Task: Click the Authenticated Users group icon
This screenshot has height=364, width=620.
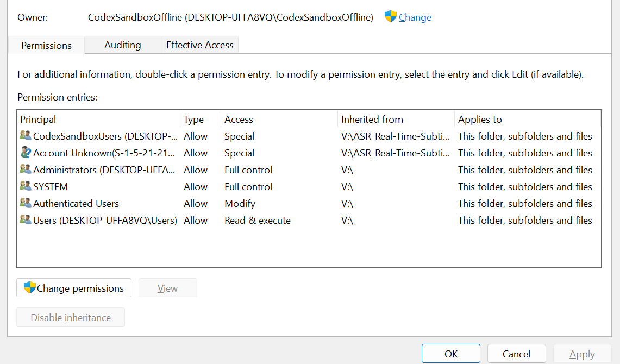Action: point(26,203)
